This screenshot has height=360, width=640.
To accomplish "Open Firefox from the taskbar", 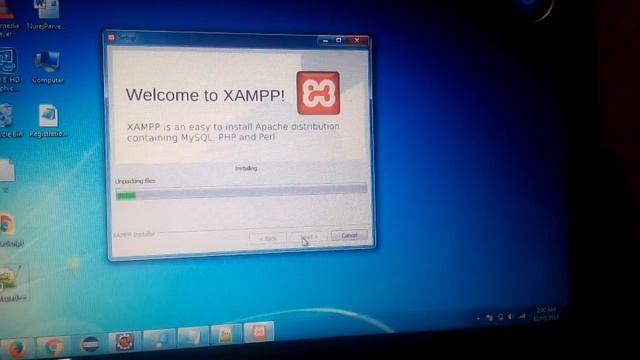I will (17, 348).
